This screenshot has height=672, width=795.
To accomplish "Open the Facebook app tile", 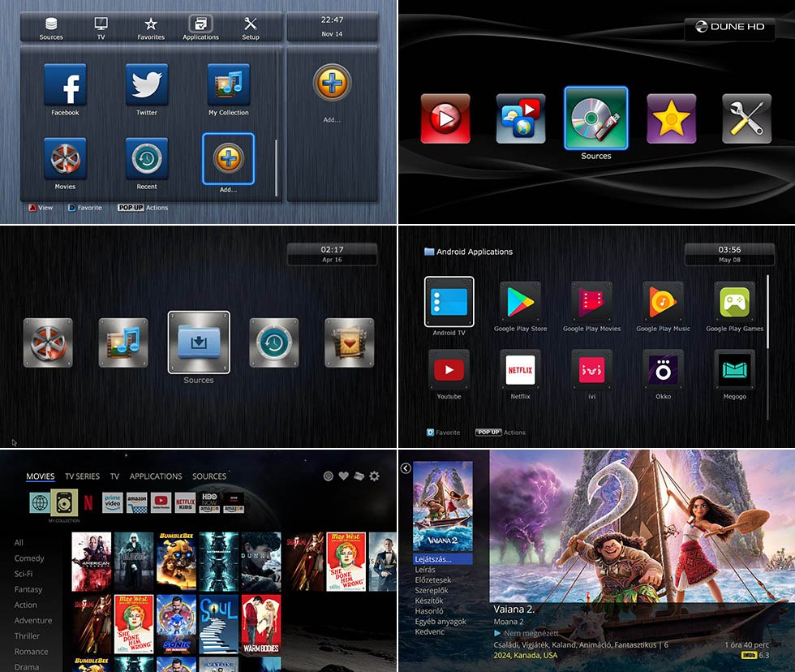I will (65, 85).
